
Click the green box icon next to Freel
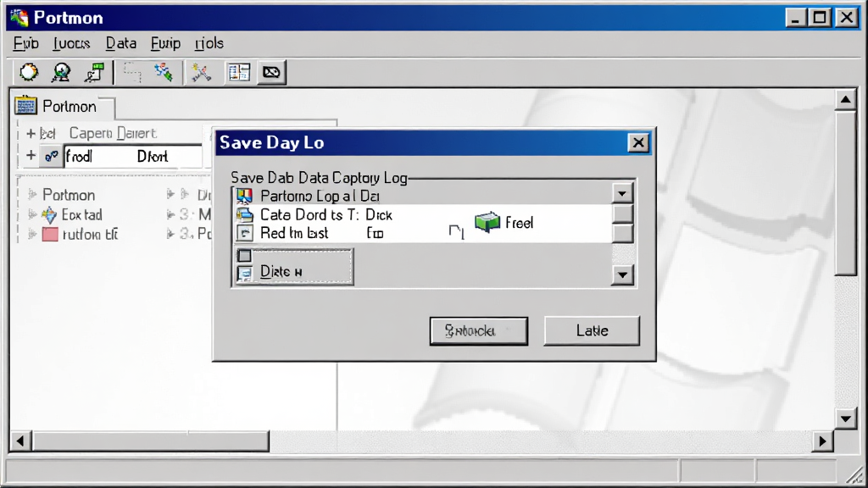(x=487, y=223)
